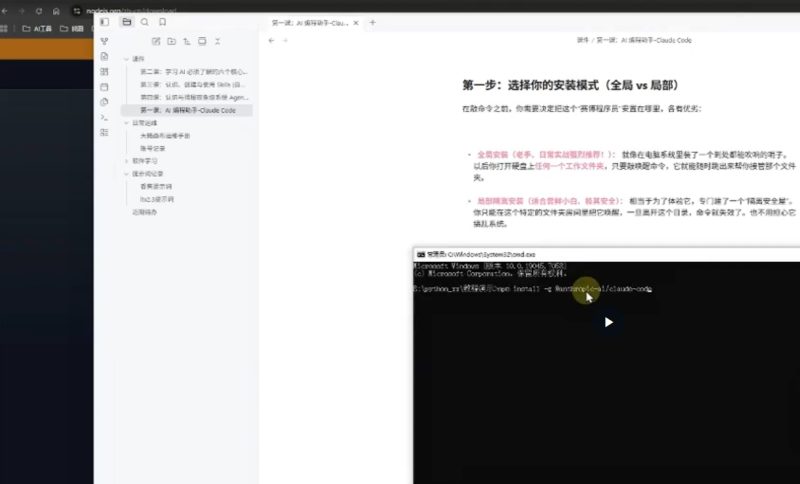The image size is (800, 484).
Task: Click the document page icon in the ribbon
Action: coord(105,56)
